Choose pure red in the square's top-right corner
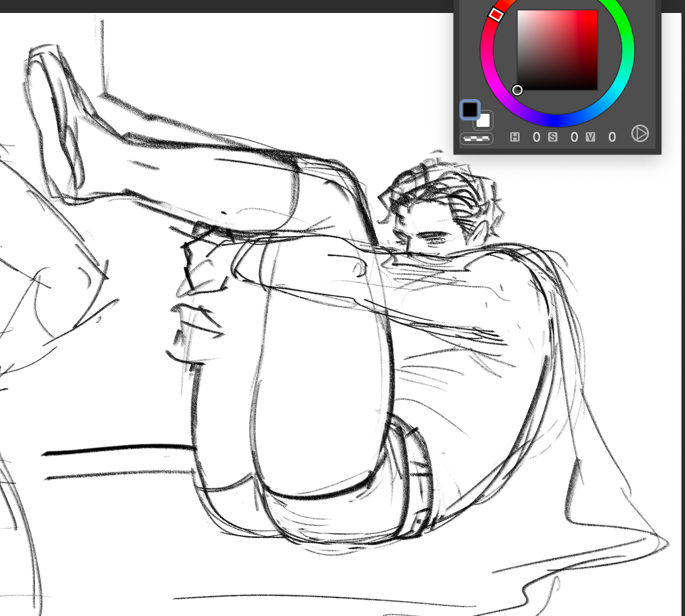This screenshot has height=616, width=685. [596, 12]
